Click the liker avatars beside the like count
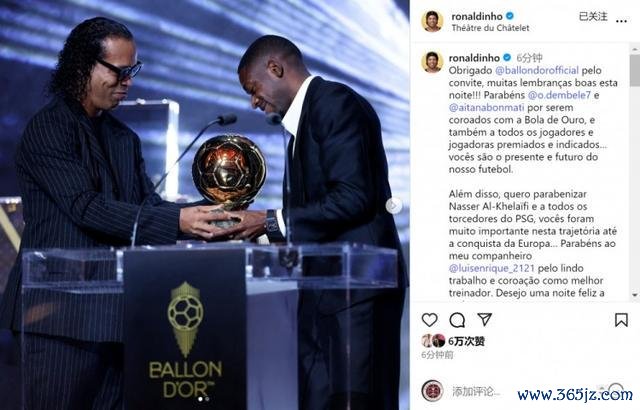Screen dimensions: 640x410 tap(433, 341)
